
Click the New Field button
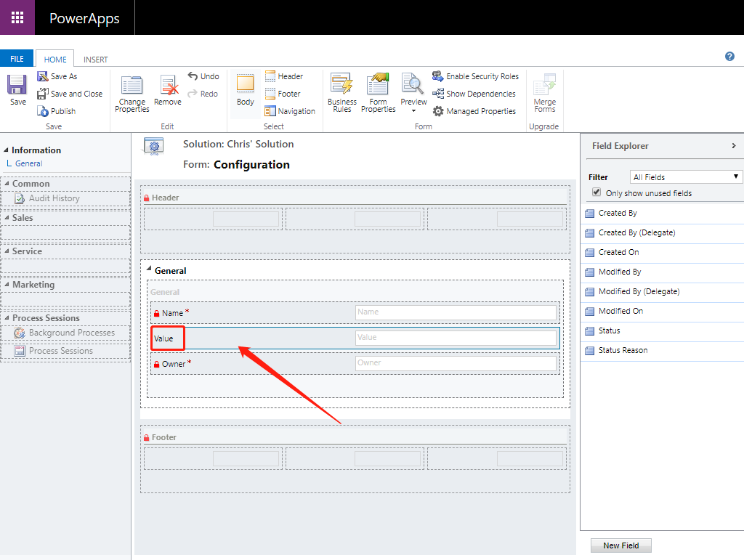coord(621,545)
